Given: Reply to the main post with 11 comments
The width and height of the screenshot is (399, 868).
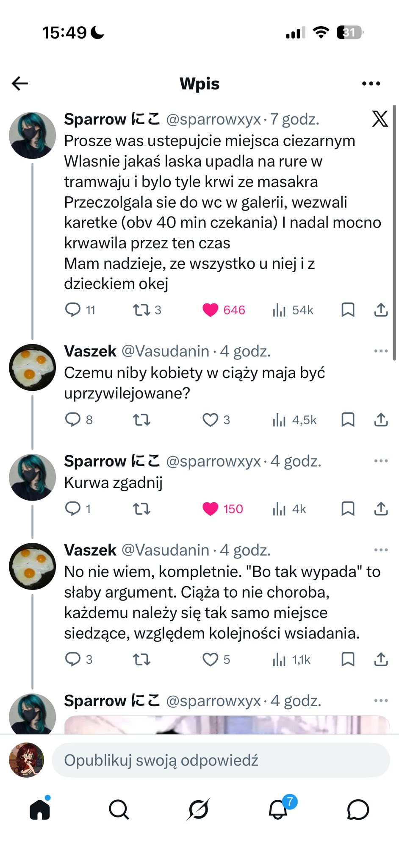Looking at the screenshot, I should coord(73,310).
